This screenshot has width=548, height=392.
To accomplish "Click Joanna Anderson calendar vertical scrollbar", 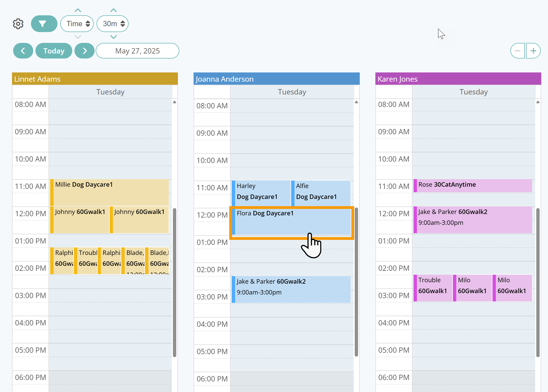I will 356,281.
